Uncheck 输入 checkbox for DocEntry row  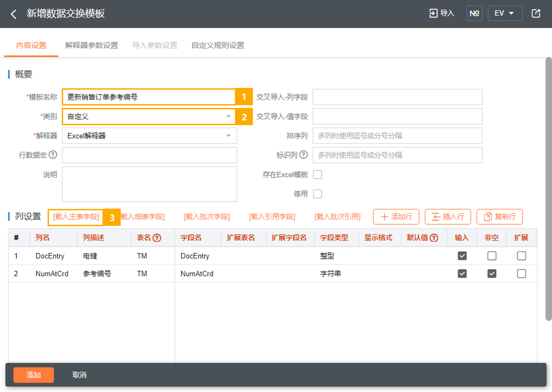462,256
